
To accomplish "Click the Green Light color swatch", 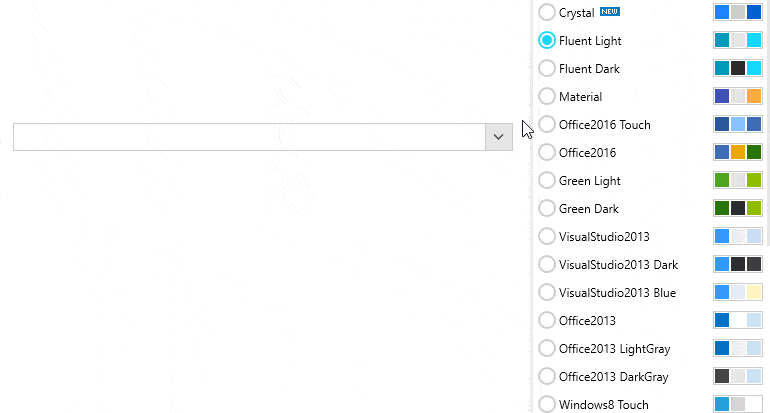I will [x=738, y=180].
